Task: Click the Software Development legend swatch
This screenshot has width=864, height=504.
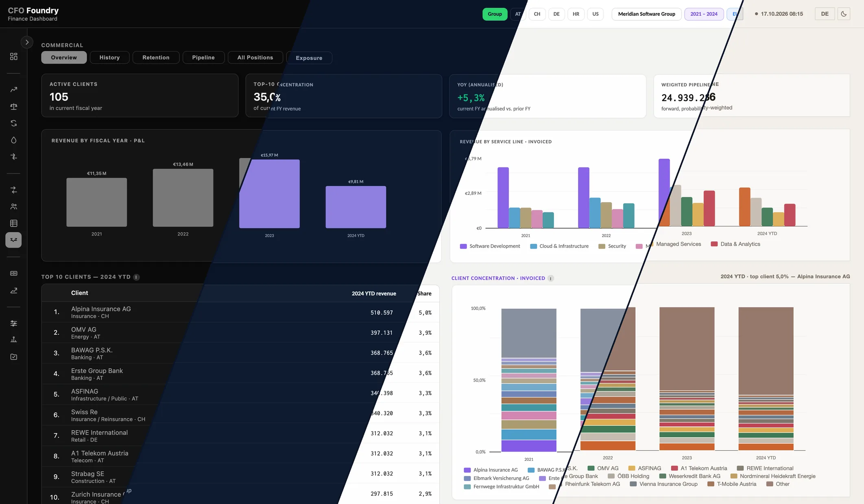Action: (463, 247)
